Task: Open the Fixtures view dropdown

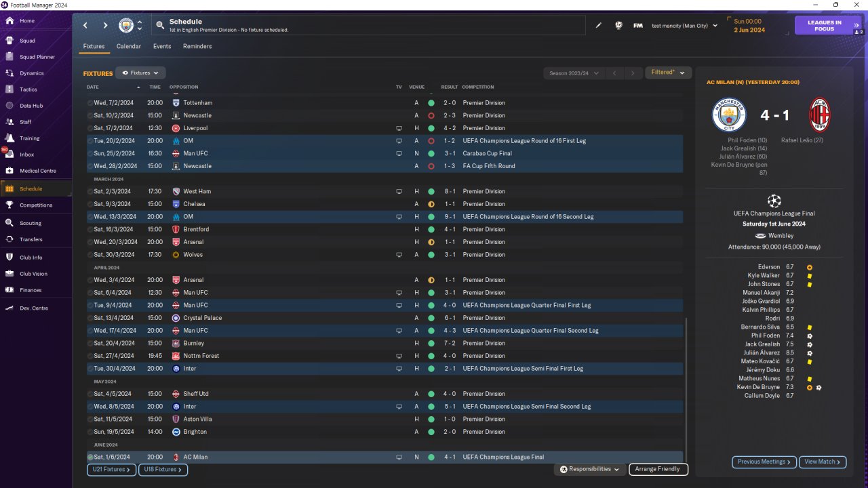Action: (x=140, y=73)
